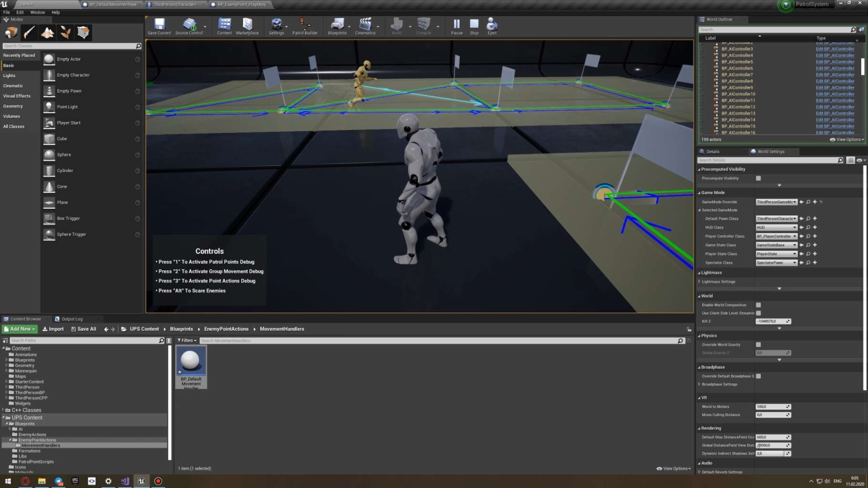Open Marketplace toolbar icon
Viewport: 868px width, 488px height.
click(x=247, y=26)
